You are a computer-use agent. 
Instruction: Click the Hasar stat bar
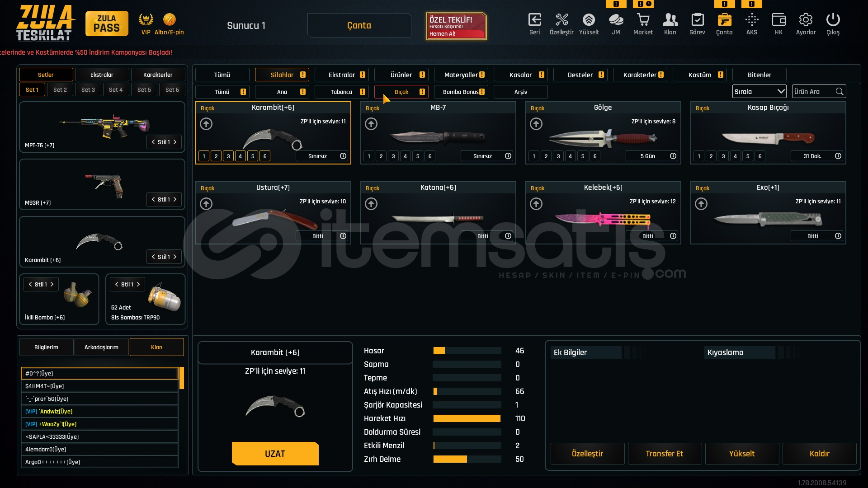coord(467,351)
